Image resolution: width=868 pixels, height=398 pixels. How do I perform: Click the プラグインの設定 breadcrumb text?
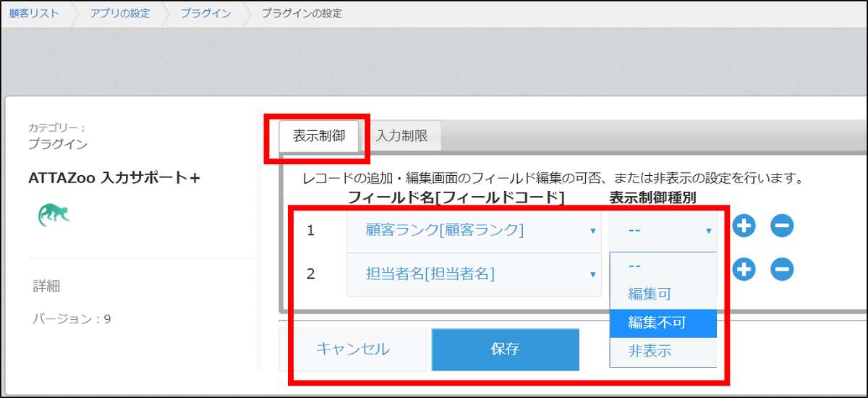point(302,13)
